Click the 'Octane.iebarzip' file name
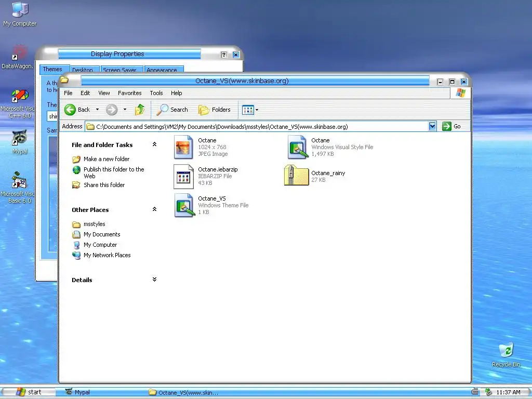 click(218, 169)
